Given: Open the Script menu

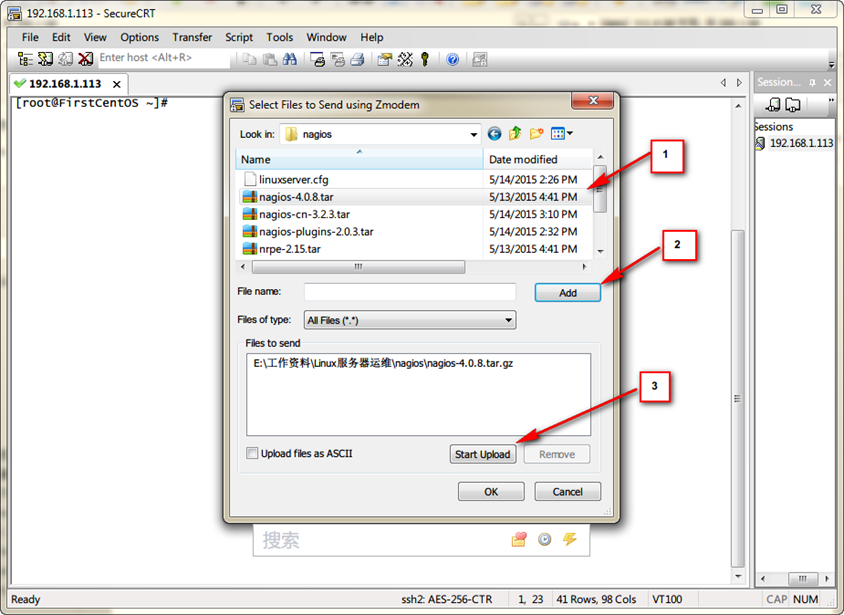Looking at the screenshot, I should pyautogui.click(x=239, y=37).
